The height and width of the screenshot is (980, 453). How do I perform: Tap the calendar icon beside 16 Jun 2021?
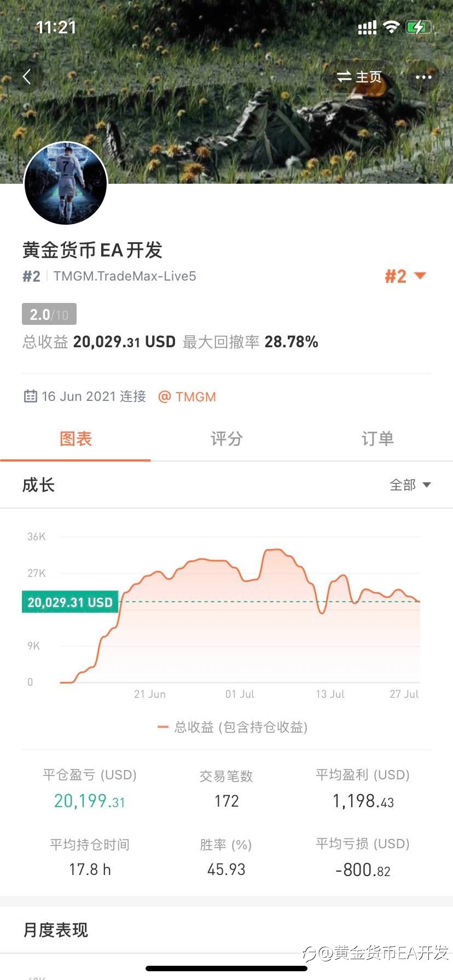coord(30,396)
